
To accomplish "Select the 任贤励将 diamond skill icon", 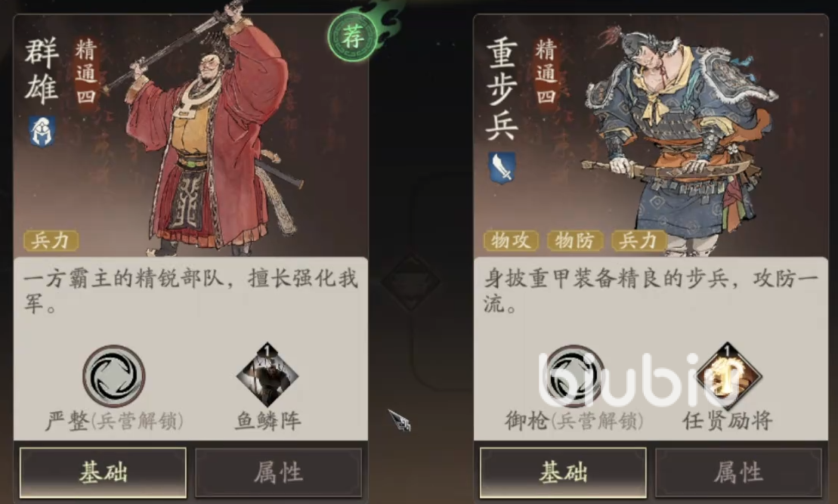I will [727, 376].
